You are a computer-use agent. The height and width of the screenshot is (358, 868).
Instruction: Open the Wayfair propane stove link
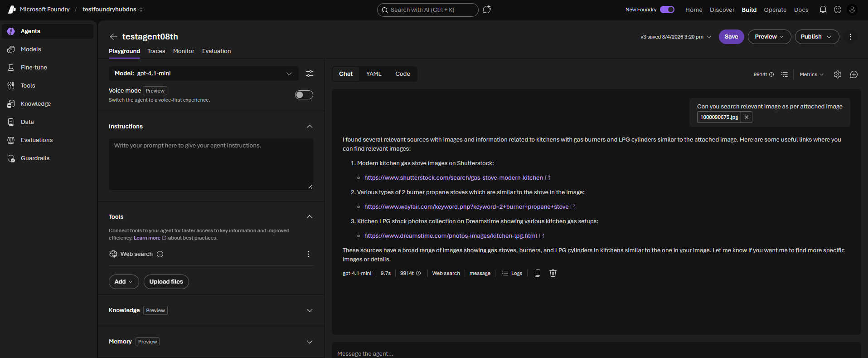tap(470, 207)
